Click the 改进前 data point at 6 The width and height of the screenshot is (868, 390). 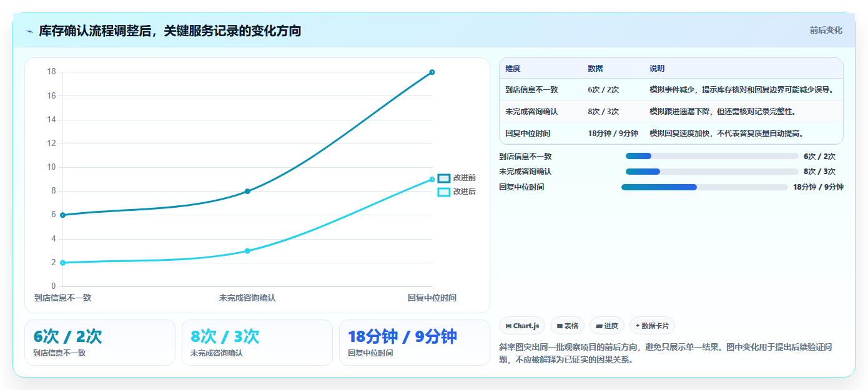coord(62,215)
